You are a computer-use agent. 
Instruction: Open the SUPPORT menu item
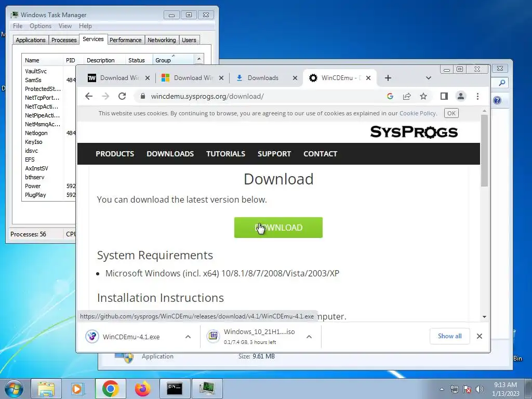point(274,154)
